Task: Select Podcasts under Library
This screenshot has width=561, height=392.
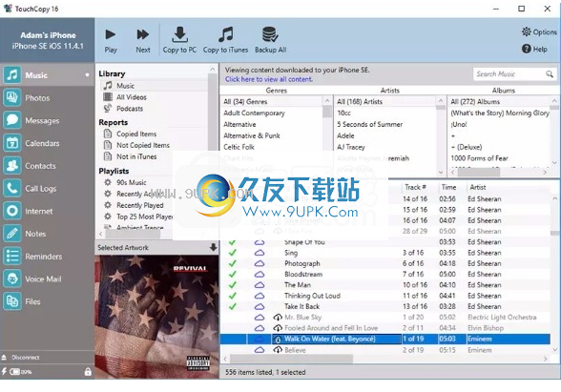Action: click(129, 109)
